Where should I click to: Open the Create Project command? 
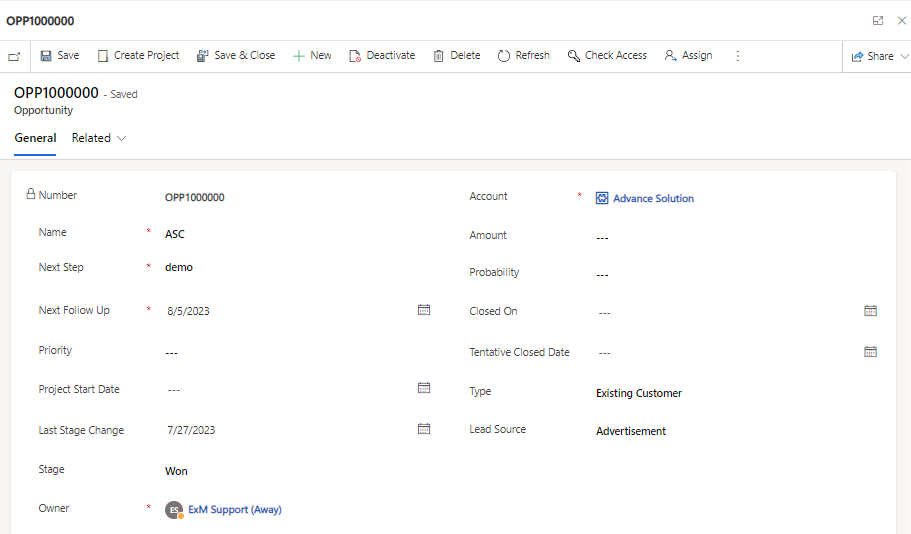[138, 56]
